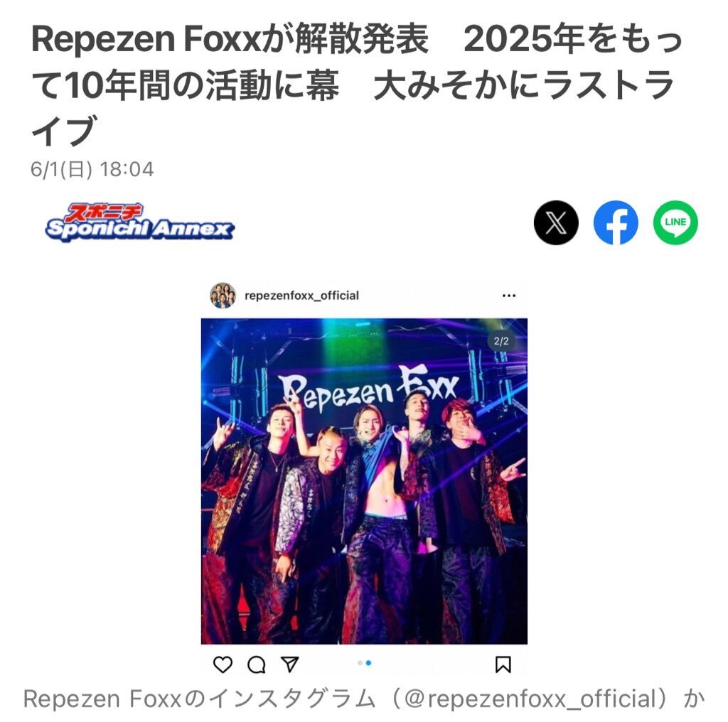Image resolution: width=728 pixels, height=722 pixels.
Task: Open the group stage photo
Action: point(364,481)
